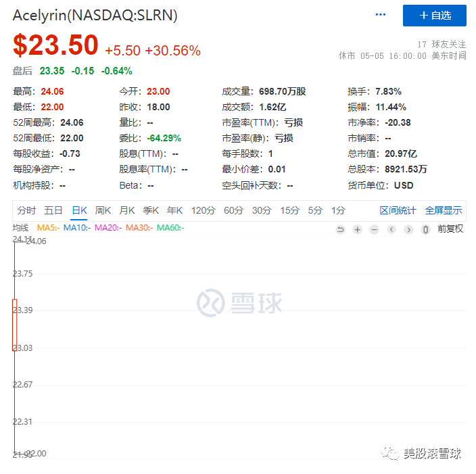The height and width of the screenshot is (474, 476).
Task: Select the 五日 chart tab
Action: pyautogui.click(x=53, y=210)
